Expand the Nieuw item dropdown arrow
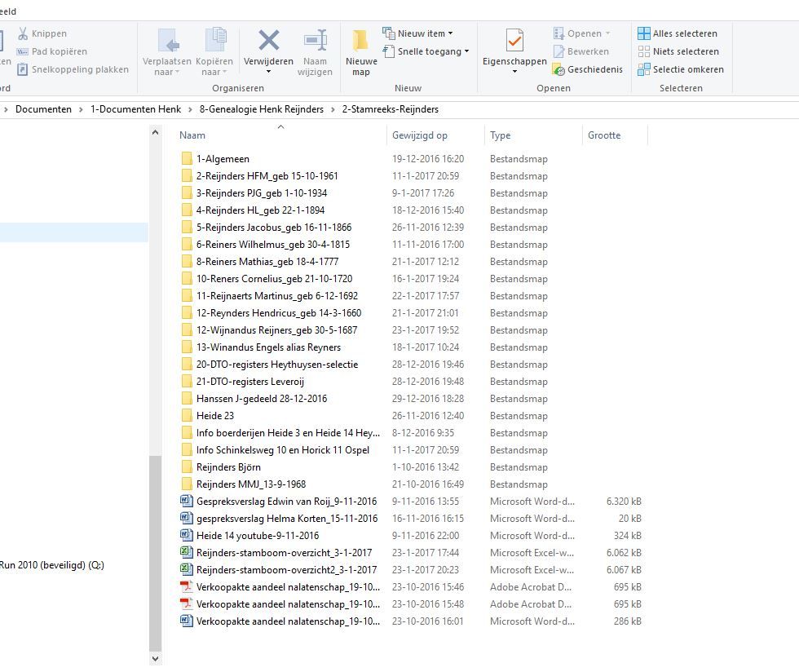 [x=450, y=33]
